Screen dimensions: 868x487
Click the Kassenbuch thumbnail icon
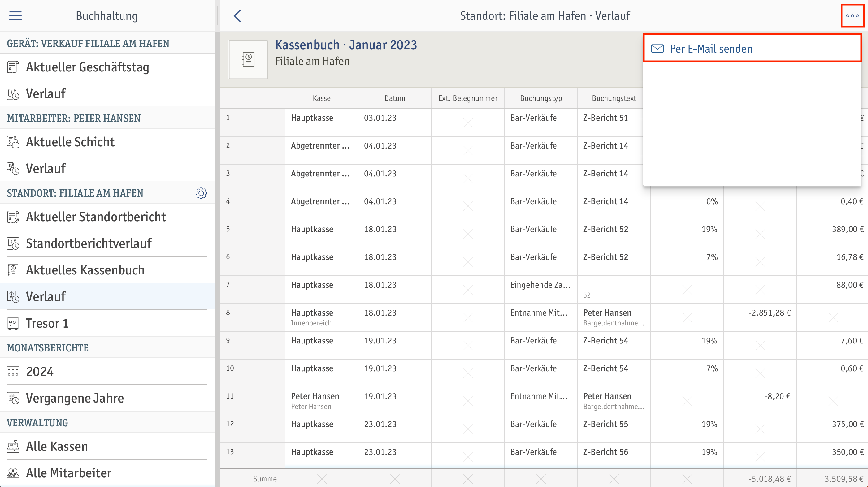tap(248, 59)
